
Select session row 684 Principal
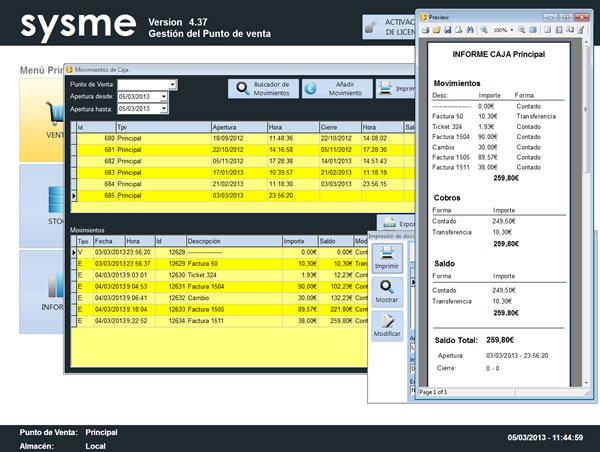pos(245,184)
